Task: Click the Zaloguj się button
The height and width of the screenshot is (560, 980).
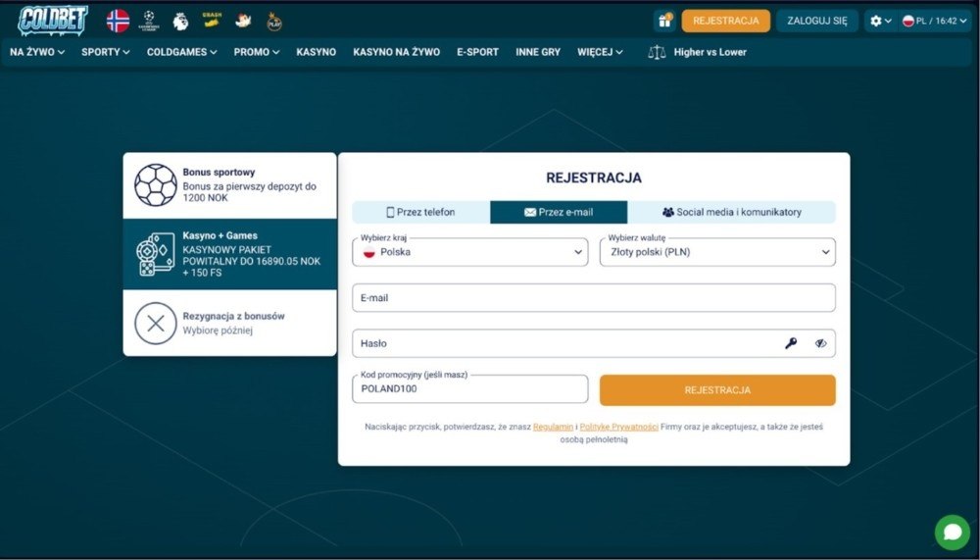Action: (x=817, y=21)
